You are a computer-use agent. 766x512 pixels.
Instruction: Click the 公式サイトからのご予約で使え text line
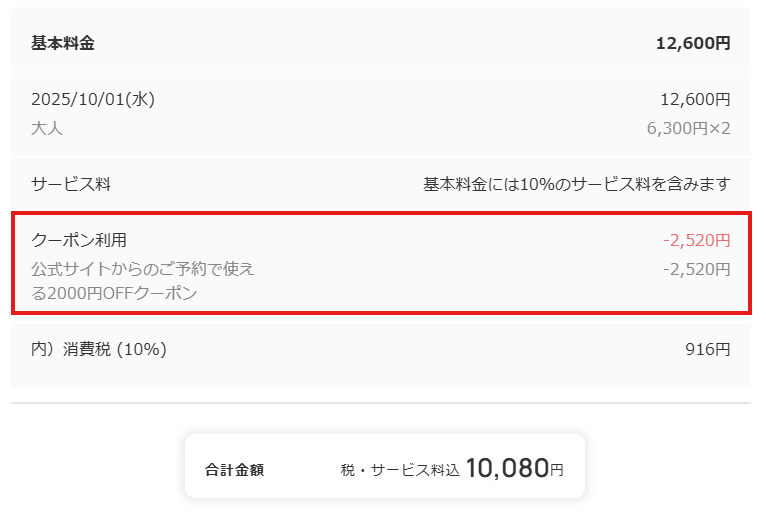pos(143,268)
